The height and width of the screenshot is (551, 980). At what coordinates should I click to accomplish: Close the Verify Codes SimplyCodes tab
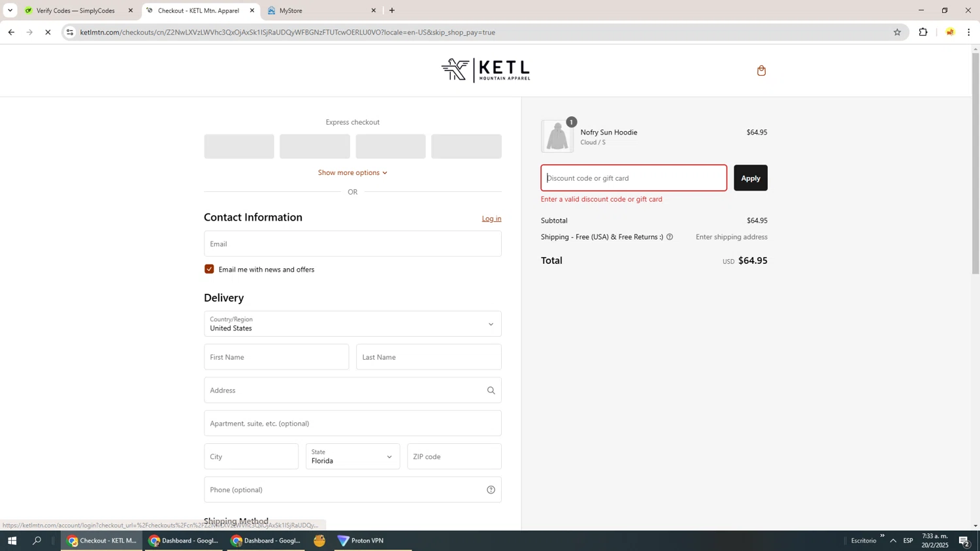131,10
